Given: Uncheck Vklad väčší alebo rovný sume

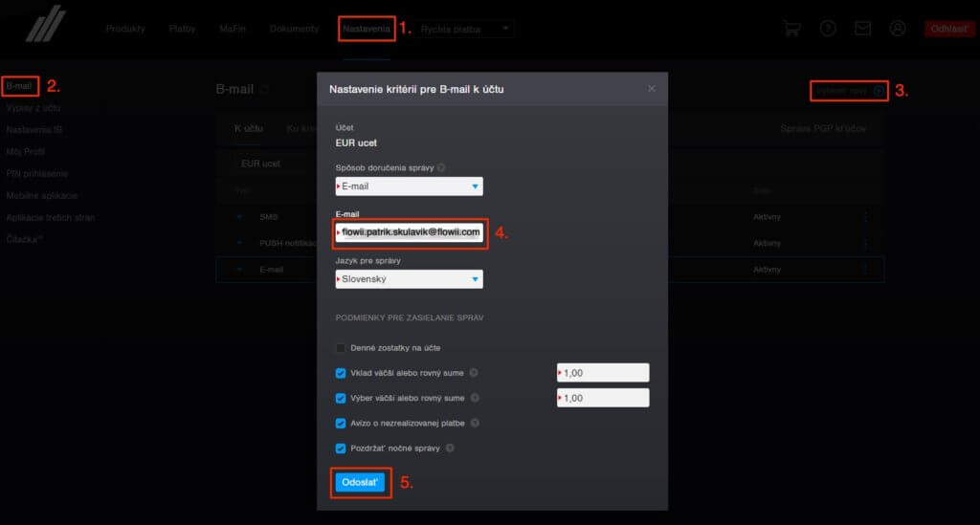Looking at the screenshot, I should (341, 373).
